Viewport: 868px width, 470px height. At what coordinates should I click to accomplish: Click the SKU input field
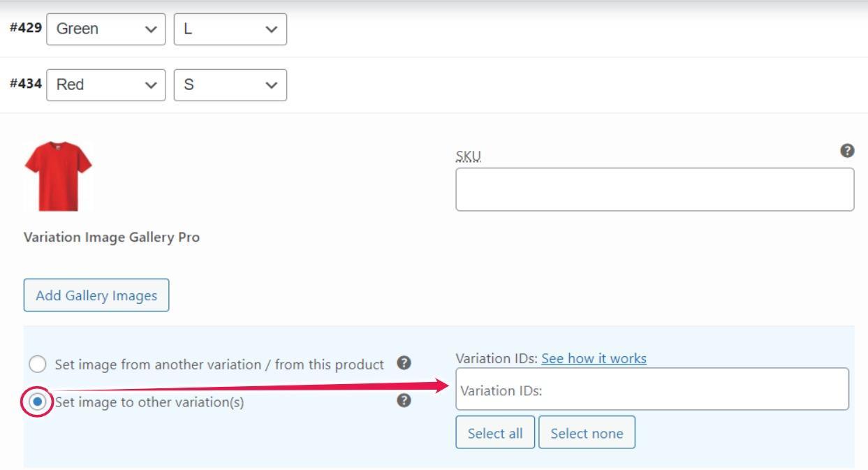[655, 189]
